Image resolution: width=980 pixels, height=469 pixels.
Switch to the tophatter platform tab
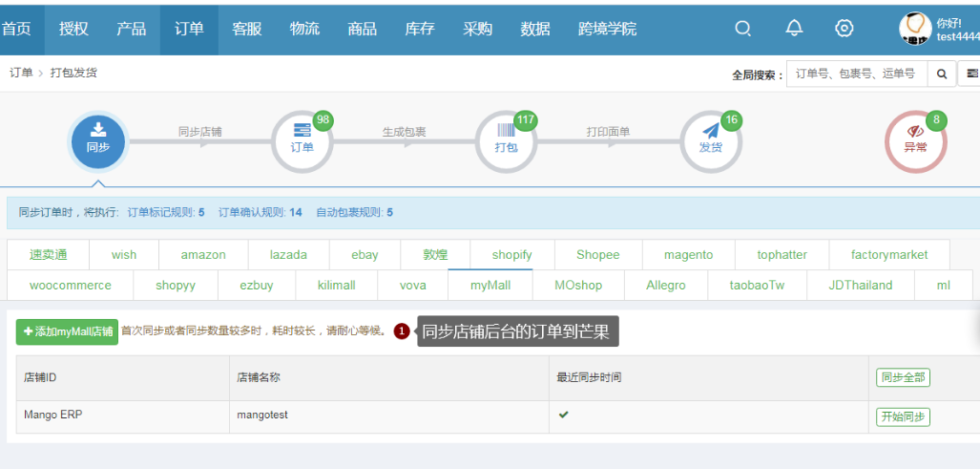782,254
